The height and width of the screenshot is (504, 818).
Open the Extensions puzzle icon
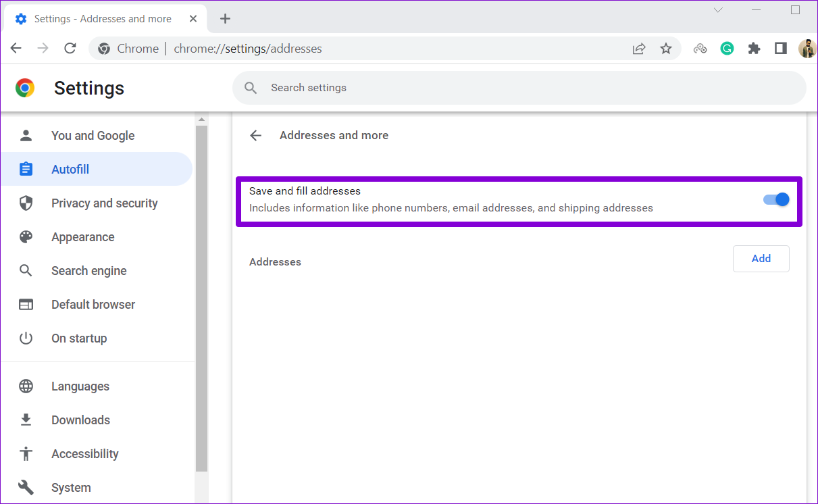pos(754,48)
